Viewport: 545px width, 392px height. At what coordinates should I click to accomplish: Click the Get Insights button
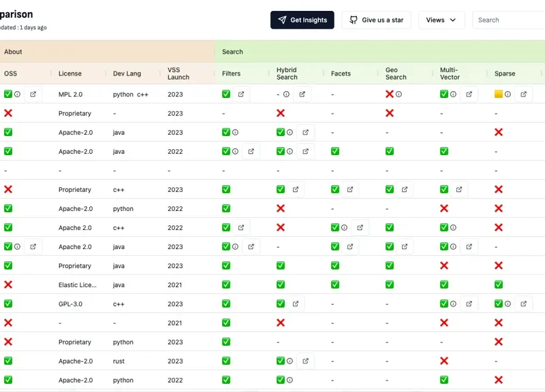[302, 20]
